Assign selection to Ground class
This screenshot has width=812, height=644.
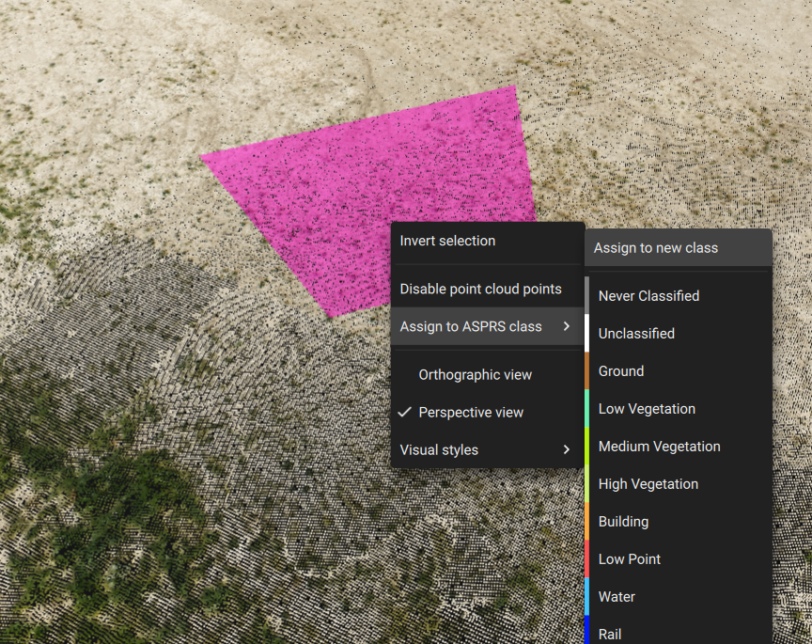click(620, 371)
